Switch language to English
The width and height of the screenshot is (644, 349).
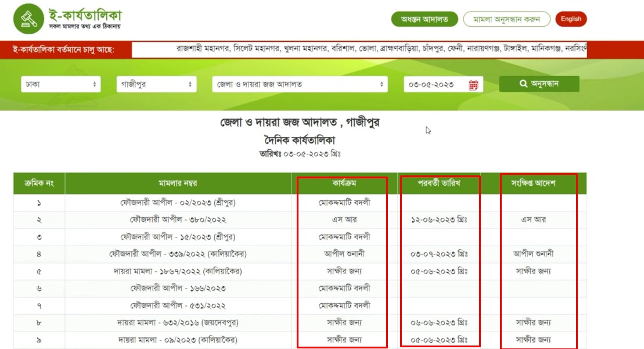click(x=571, y=19)
